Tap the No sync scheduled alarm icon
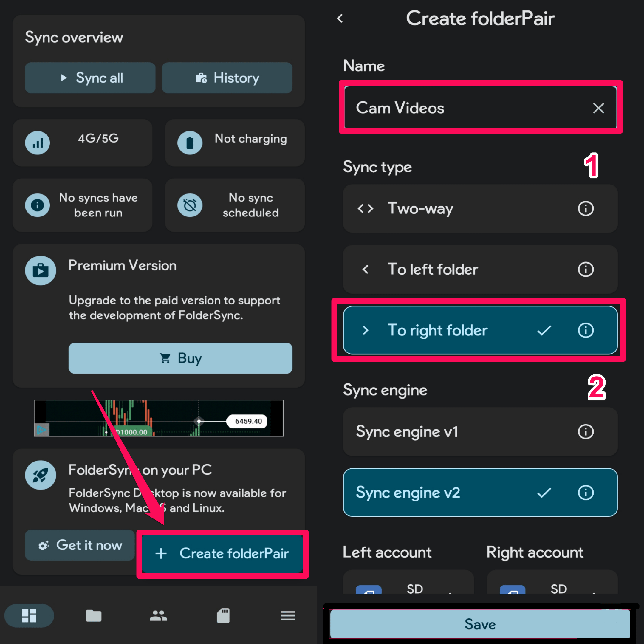The width and height of the screenshot is (644, 644). coord(190,205)
